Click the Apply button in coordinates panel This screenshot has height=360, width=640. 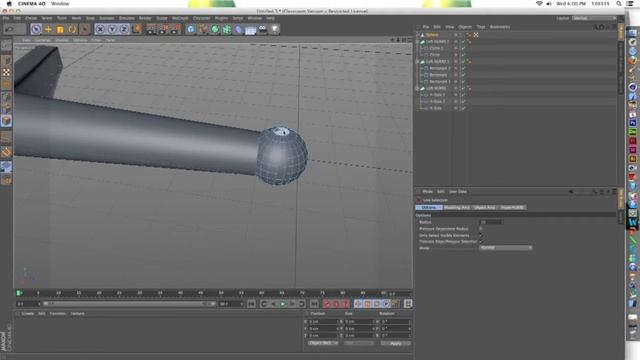click(396, 343)
